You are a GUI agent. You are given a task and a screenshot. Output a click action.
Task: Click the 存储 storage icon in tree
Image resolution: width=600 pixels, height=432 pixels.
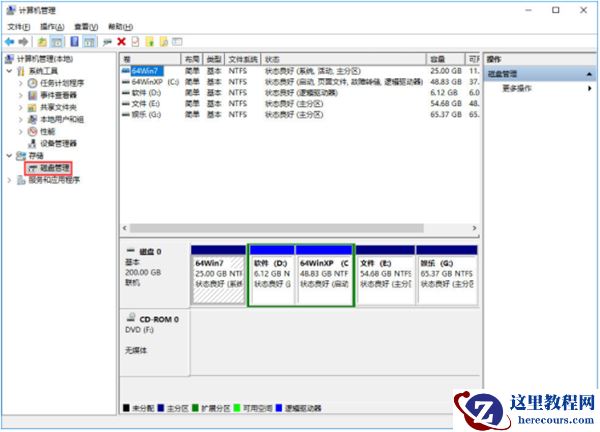[21, 156]
